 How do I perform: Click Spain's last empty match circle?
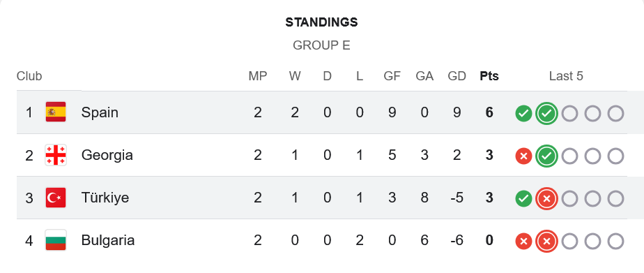615,114
